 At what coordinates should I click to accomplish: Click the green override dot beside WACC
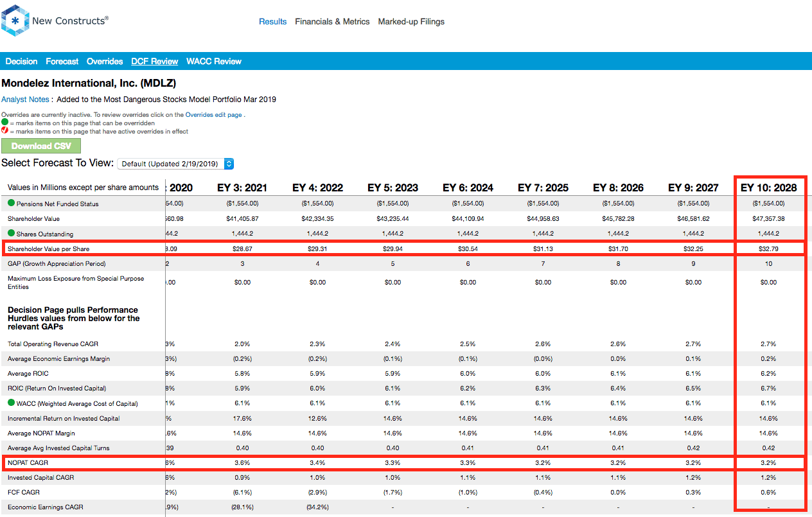point(12,403)
